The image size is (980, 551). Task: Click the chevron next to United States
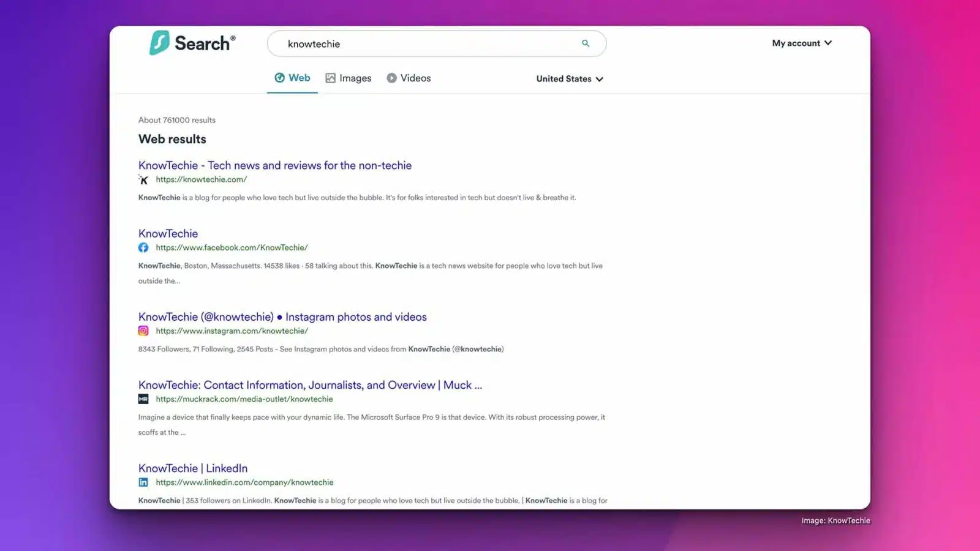(600, 78)
